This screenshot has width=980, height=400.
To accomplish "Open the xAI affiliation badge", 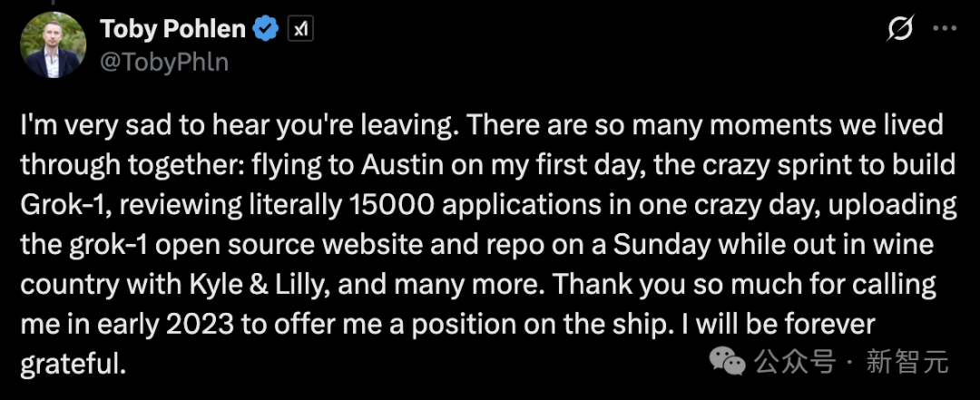I will point(300,29).
